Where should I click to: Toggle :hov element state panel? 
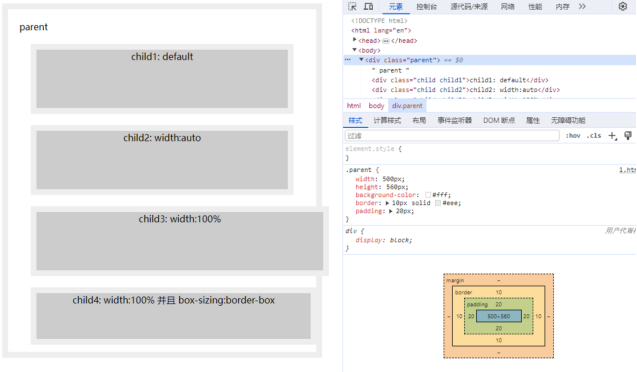tap(573, 136)
